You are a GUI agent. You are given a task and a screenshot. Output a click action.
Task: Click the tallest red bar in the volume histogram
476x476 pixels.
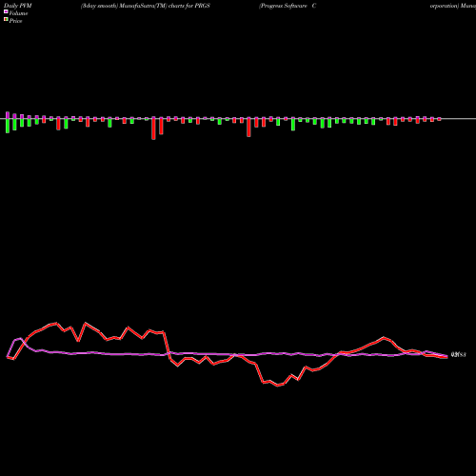pos(153,129)
